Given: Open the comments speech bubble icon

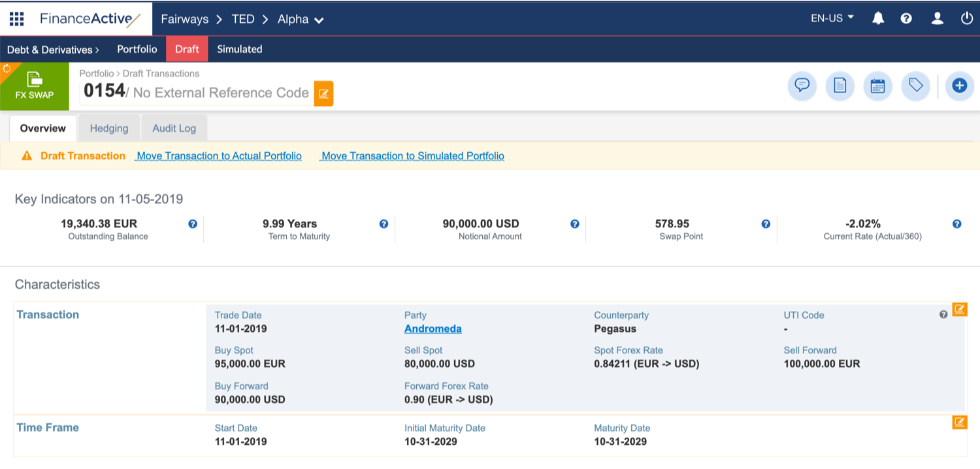Looking at the screenshot, I should point(802,86).
